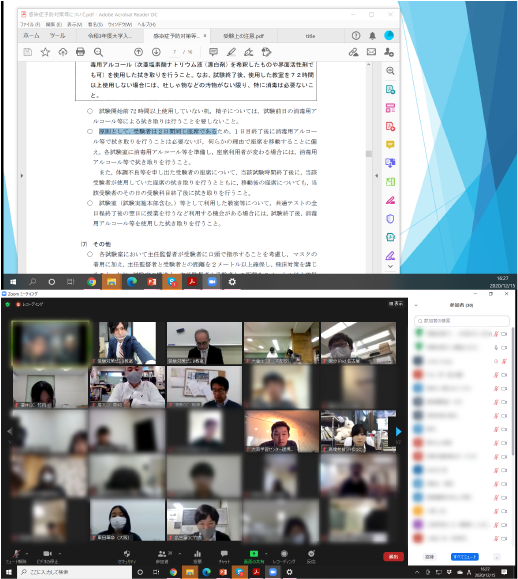Click the print icon in Acrobat toolbar
Screen dimensions: 518x579
[x=80, y=52]
